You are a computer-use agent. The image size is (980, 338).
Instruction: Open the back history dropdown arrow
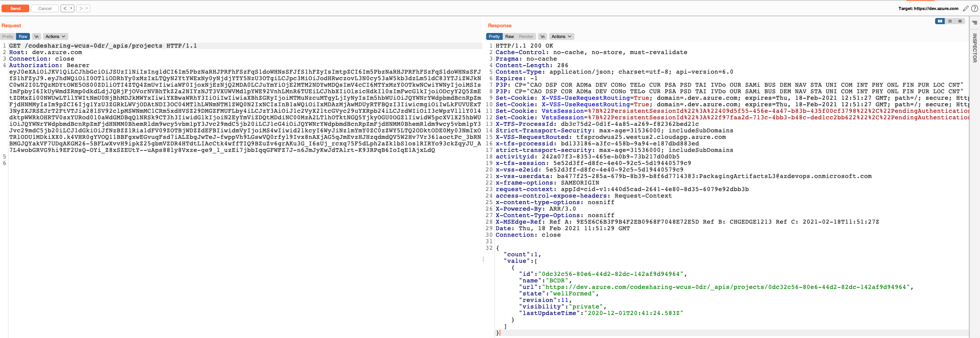[71, 8]
